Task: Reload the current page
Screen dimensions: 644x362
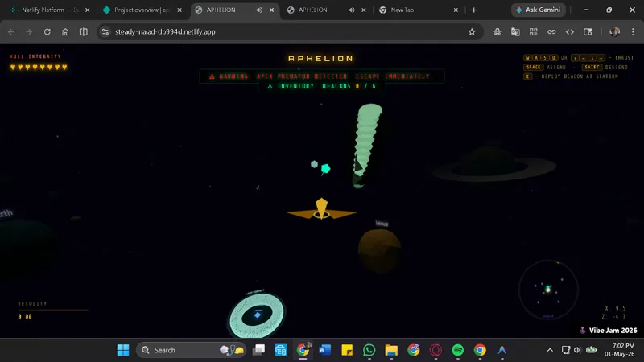Action: 47,31
